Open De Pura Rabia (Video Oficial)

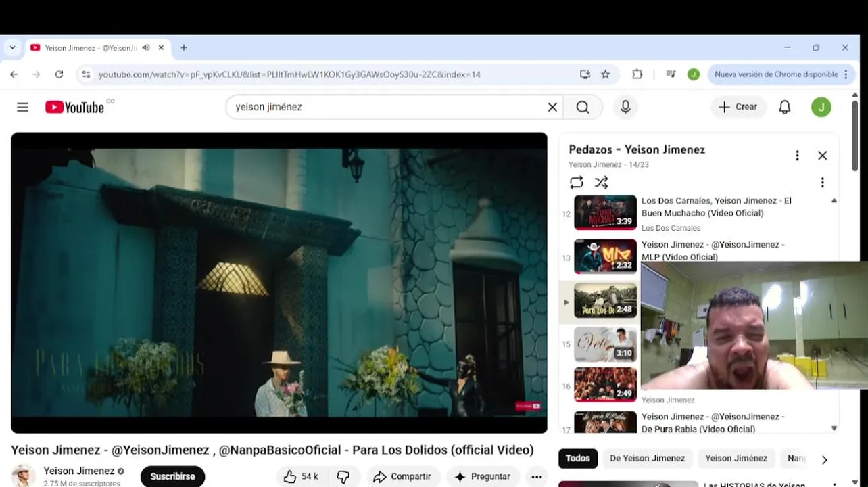click(713, 423)
